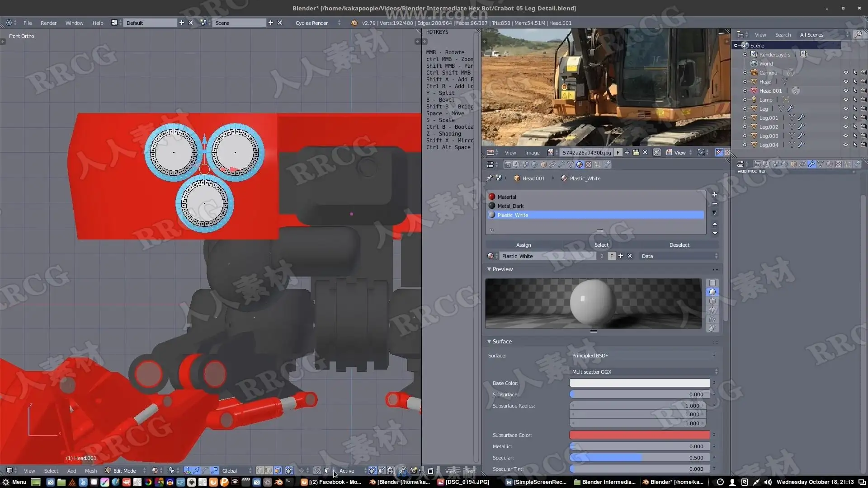Screen dimensions: 868x488
Task: Toggle visibility of Leg.003
Action: point(845,136)
